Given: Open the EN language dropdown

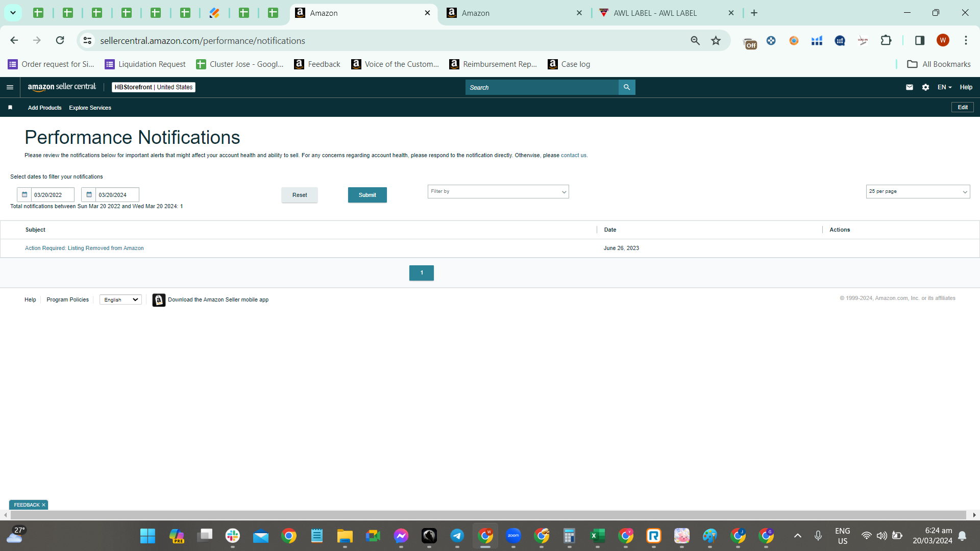Looking at the screenshot, I should click(x=944, y=87).
